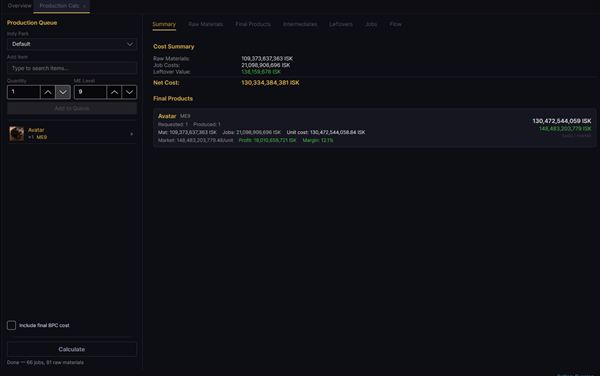Click the Job Costs value 21,098,906,696 ISK

click(266, 65)
